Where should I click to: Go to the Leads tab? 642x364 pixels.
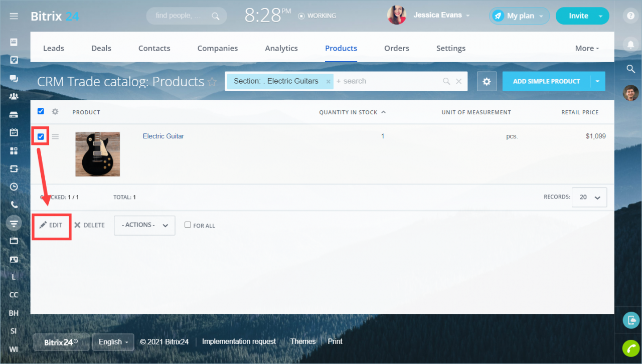(x=54, y=48)
